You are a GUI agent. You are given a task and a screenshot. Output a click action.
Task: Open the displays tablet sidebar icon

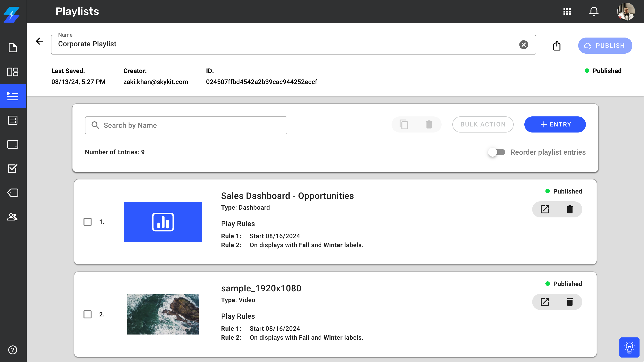click(x=13, y=144)
